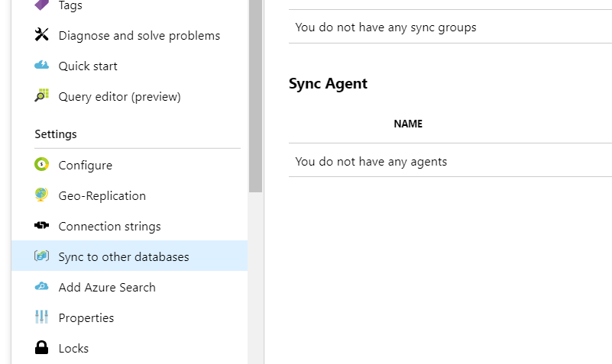612x364 pixels.
Task: Click the 'You do not have any agents' row
Action: point(450,161)
